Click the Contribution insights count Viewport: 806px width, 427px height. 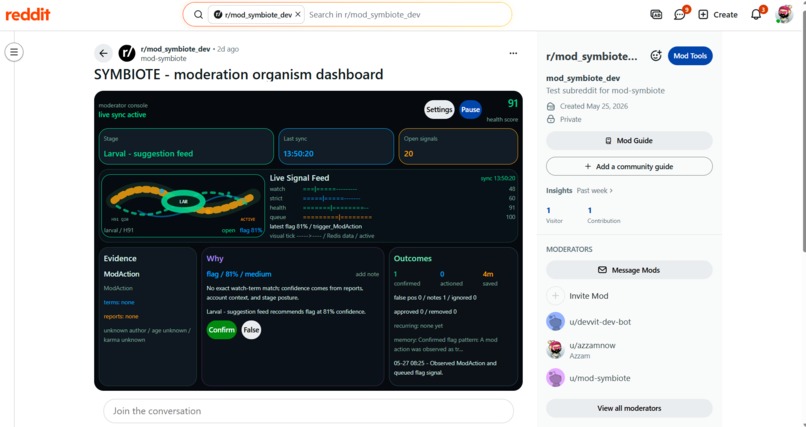click(590, 210)
